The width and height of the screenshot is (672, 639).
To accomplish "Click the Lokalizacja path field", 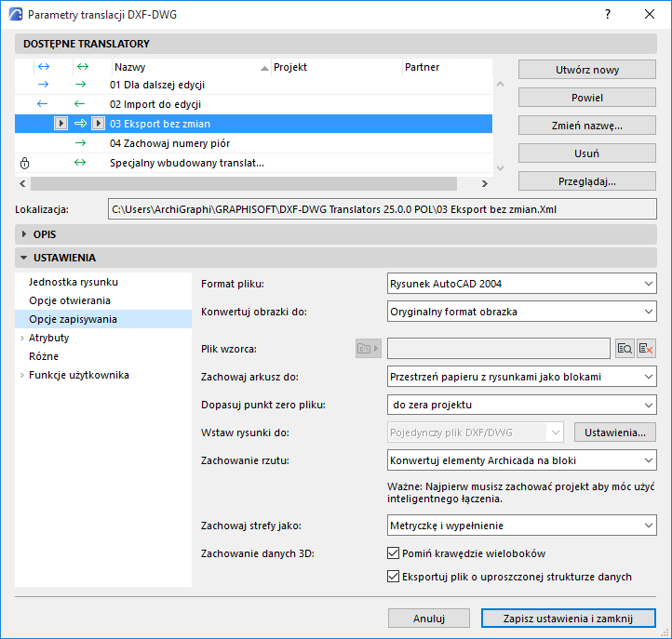I will tap(382, 209).
